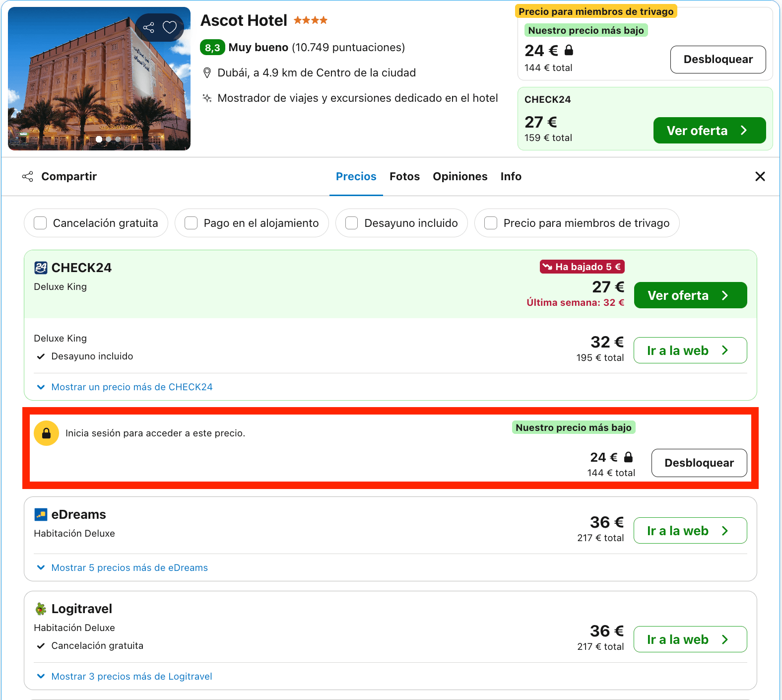
Task: Switch to the Precios tab
Action: coord(356,176)
